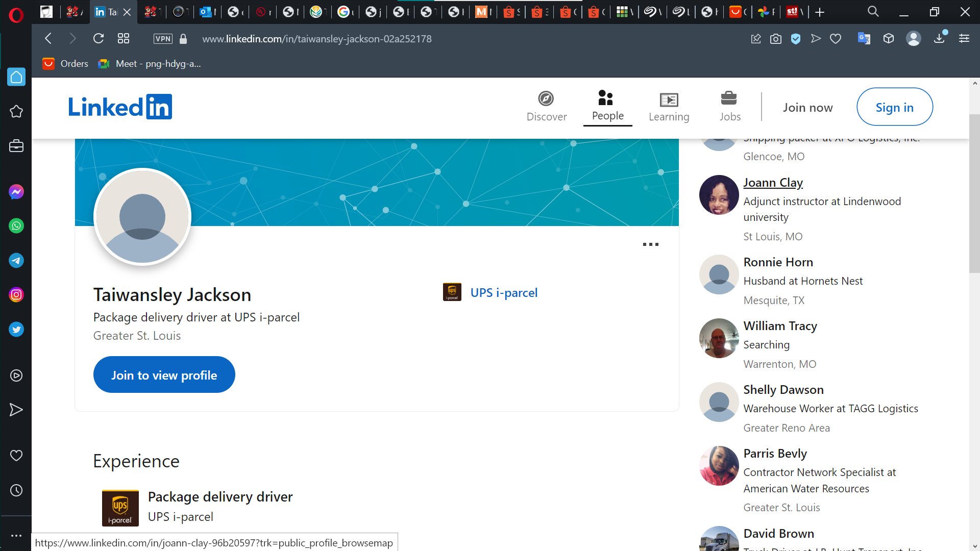Image resolution: width=980 pixels, height=551 pixels.
Task: Open the Google Translate extension icon
Action: pos(864,39)
